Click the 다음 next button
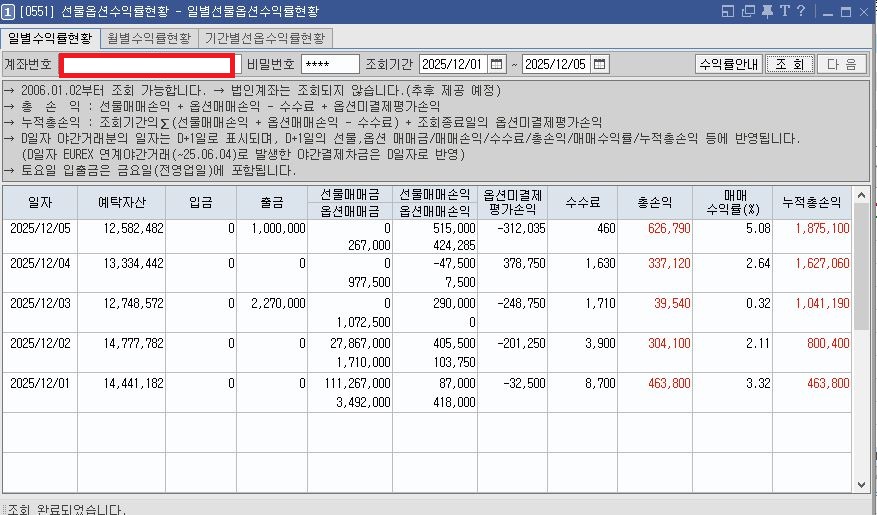The width and height of the screenshot is (877, 515). 842,64
